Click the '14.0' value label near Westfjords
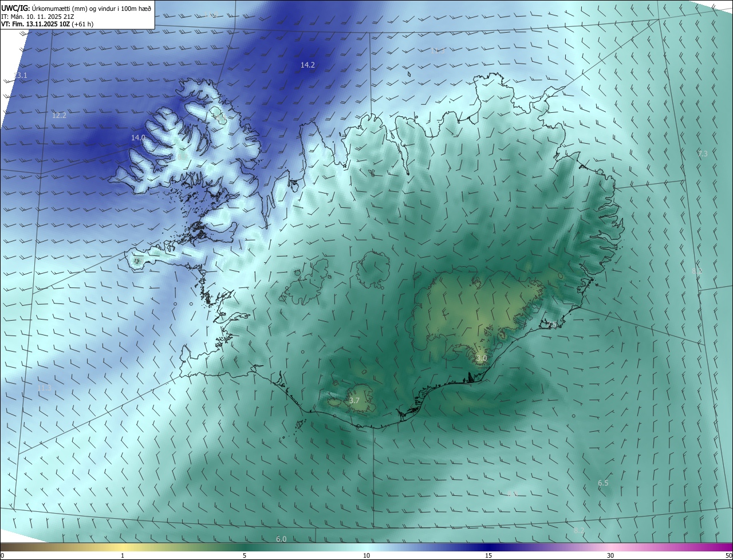This screenshot has height=560, width=733. [138, 138]
